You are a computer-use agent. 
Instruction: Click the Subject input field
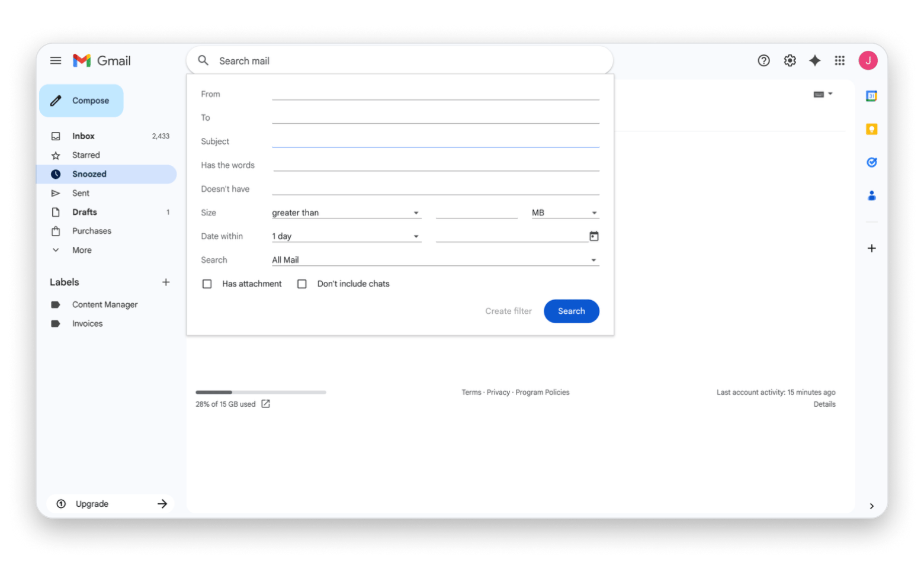click(x=435, y=141)
